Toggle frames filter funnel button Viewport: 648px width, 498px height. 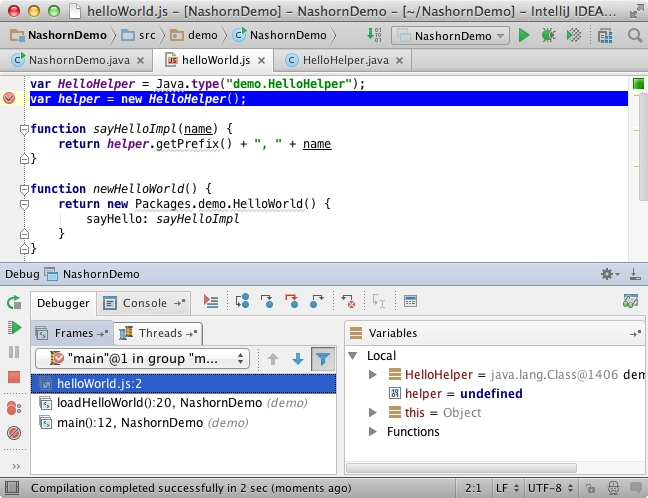[x=323, y=359]
